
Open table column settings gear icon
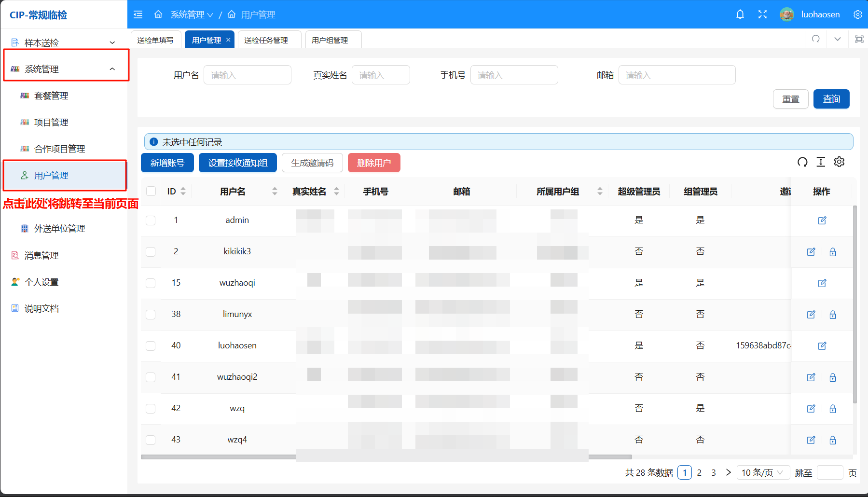[x=839, y=162]
